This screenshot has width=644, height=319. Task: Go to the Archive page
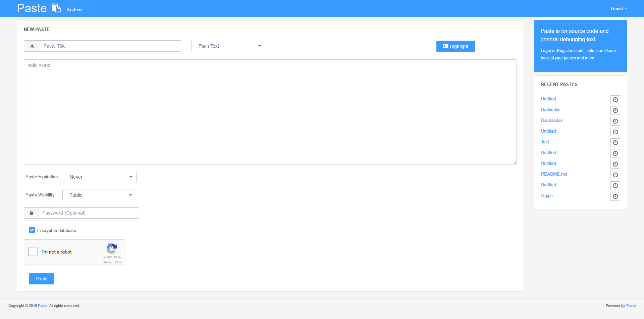click(x=74, y=9)
